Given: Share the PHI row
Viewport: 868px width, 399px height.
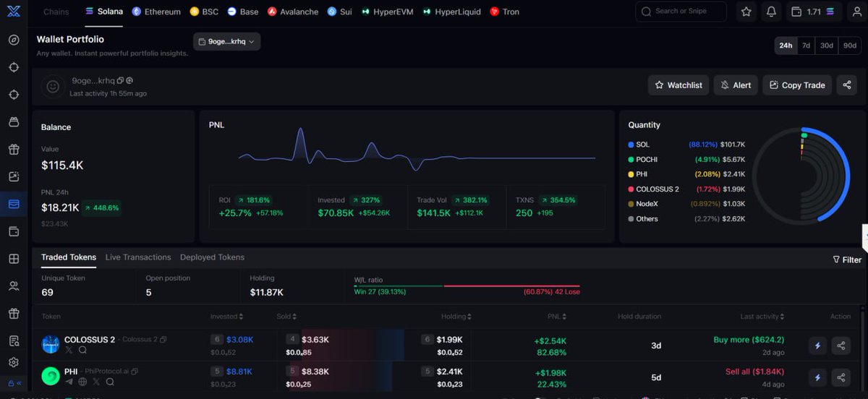Looking at the screenshot, I should click(x=841, y=377).
